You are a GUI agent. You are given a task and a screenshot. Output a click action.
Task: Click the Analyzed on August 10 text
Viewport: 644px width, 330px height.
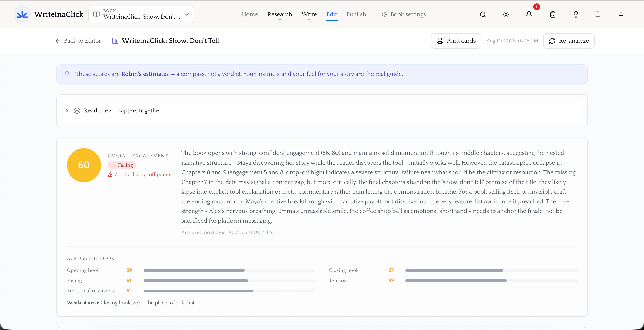pyautogui.click(x=227, y=232)
